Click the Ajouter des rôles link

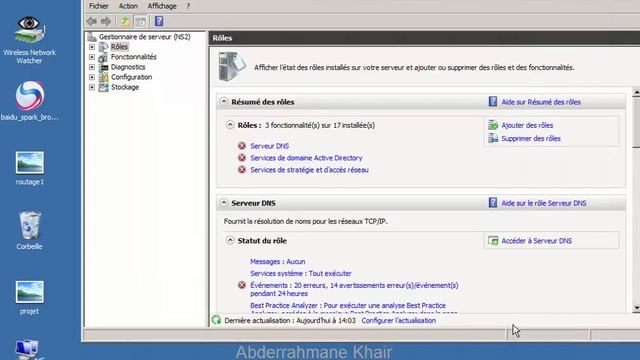tap(527, 125)
